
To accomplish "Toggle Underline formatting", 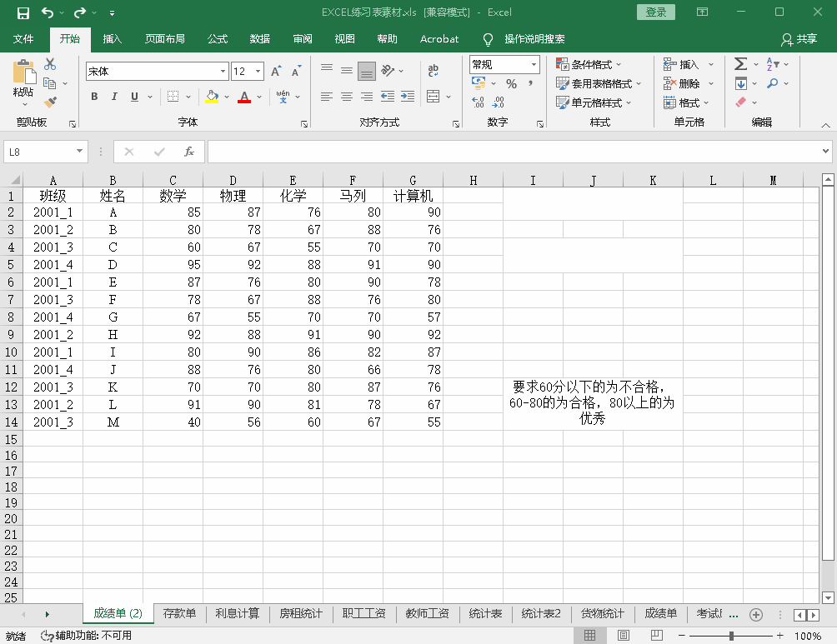I will click(134, 96).
